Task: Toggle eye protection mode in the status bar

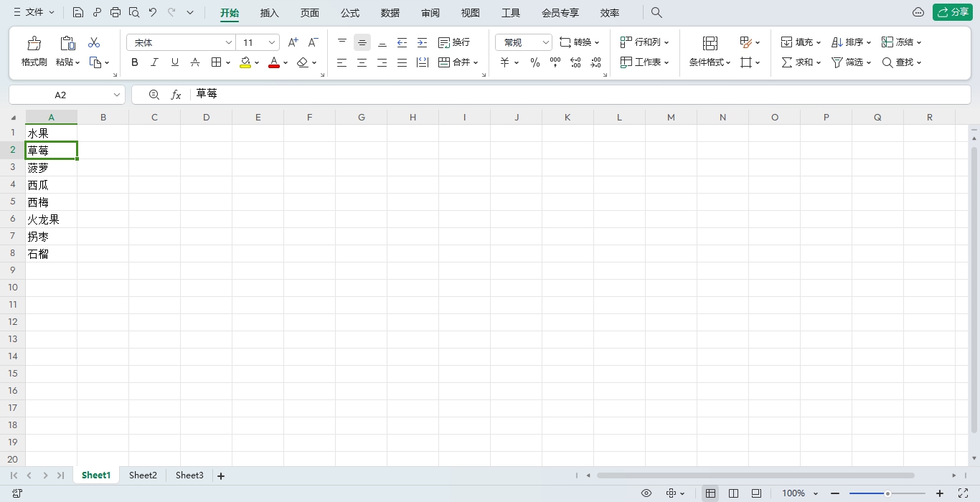Action: pyautogui.click(x=646, y=493)
